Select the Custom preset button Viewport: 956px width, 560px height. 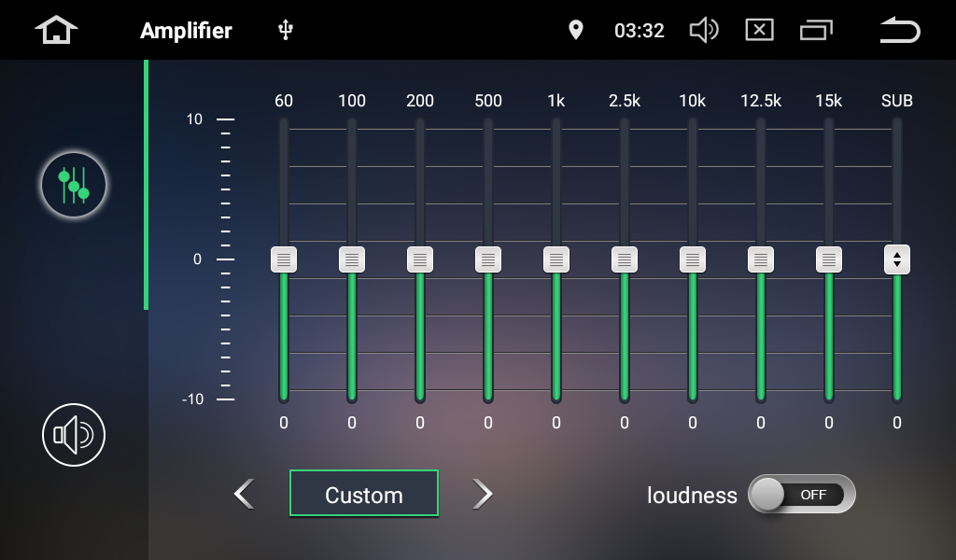pos(364,494)
